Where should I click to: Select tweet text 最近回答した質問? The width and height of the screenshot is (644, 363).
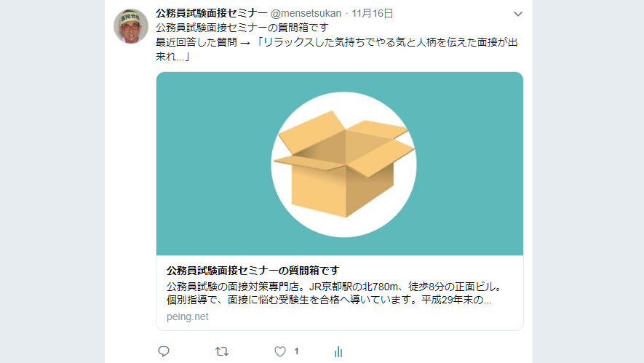point(196,42)
